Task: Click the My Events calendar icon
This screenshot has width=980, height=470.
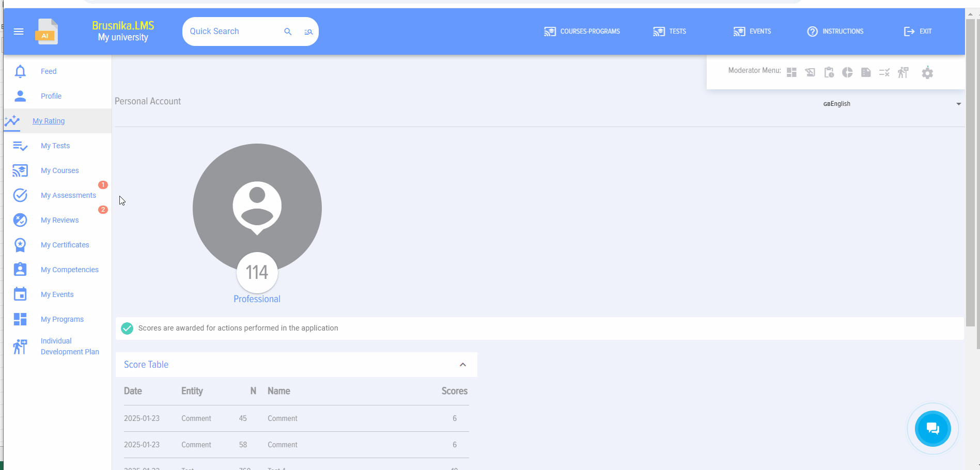Action: (20, 294)
